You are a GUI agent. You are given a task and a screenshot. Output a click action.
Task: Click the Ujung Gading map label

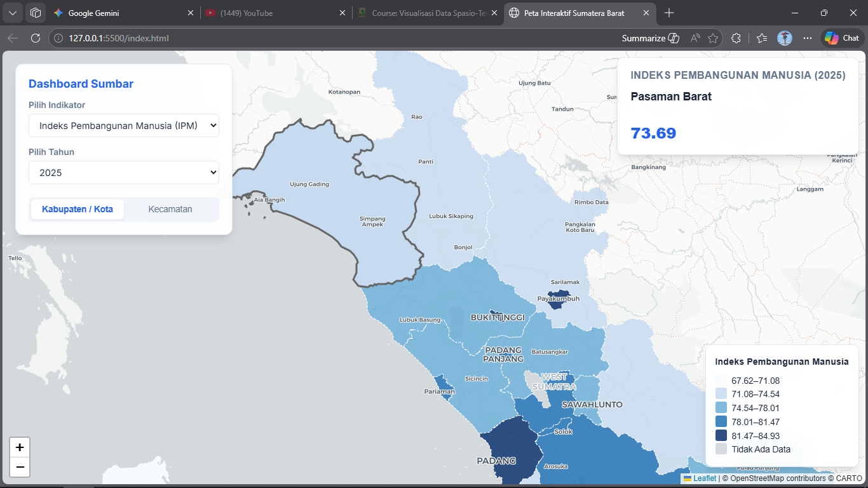pos(309,184)
